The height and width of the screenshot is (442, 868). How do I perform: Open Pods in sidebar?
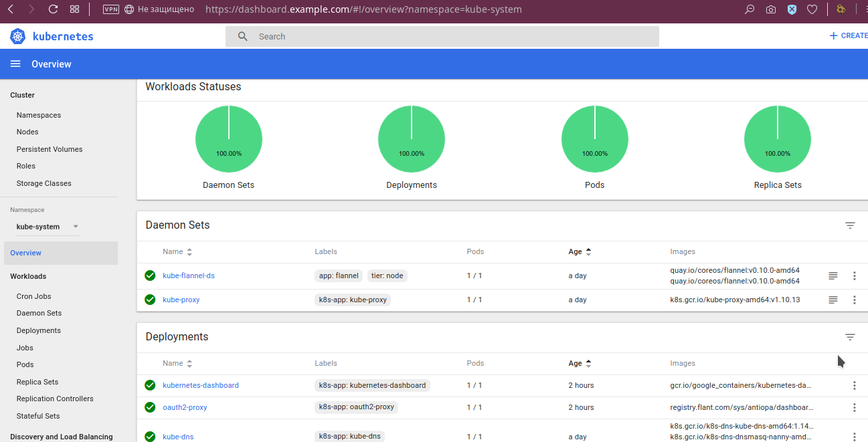(x=25, y=364)
